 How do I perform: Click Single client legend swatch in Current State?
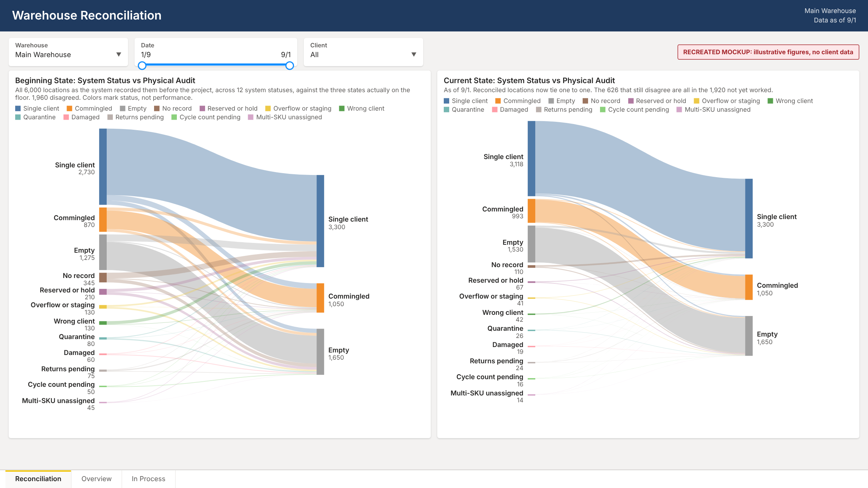tap(446, 101)
